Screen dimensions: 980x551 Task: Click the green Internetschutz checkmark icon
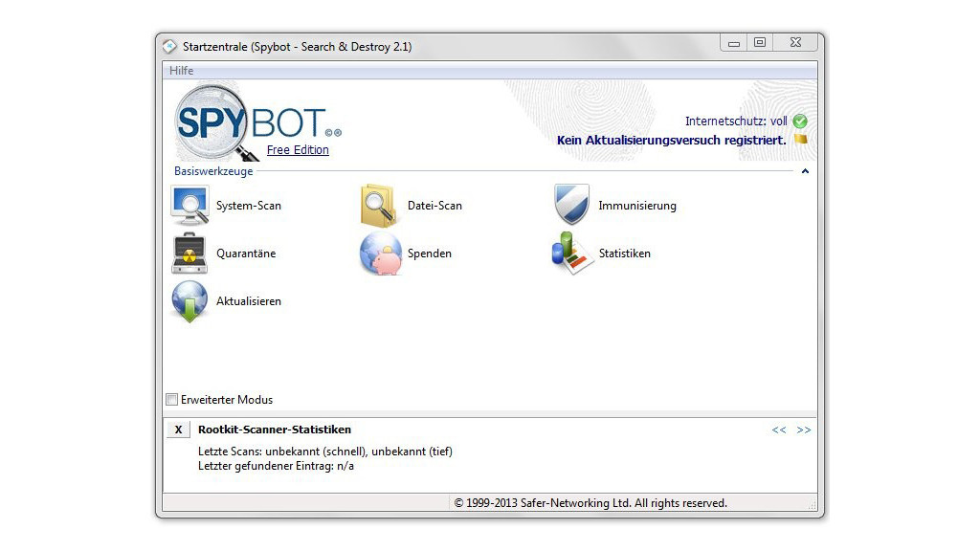coord(800,121)
